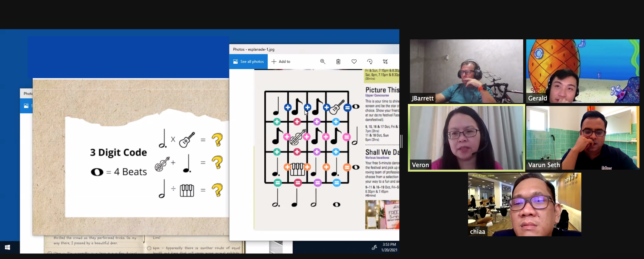
Task: Open the Add to menu
Action: (281, 62)
